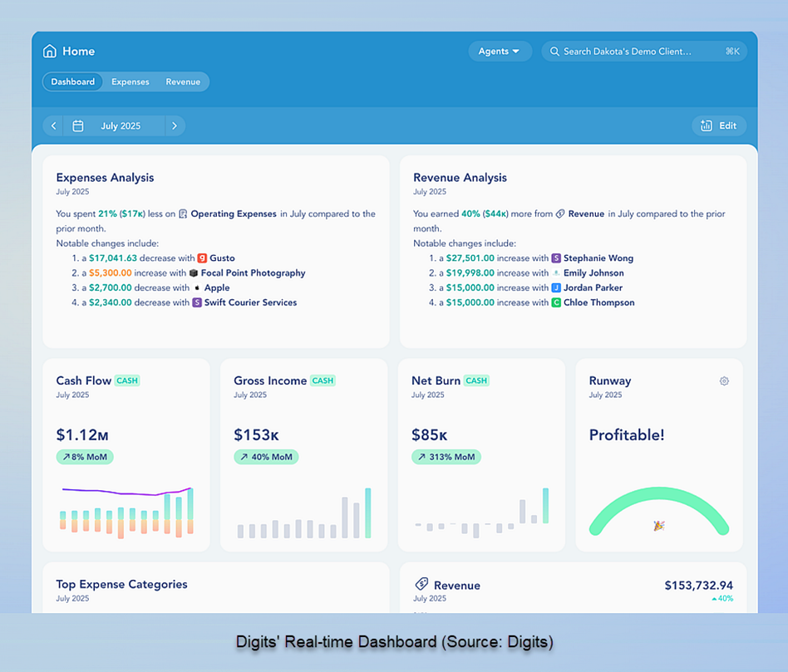The image size is (788, 672).
Task: Click the Cash Flow CASH badge
Action: click(127, 380)
